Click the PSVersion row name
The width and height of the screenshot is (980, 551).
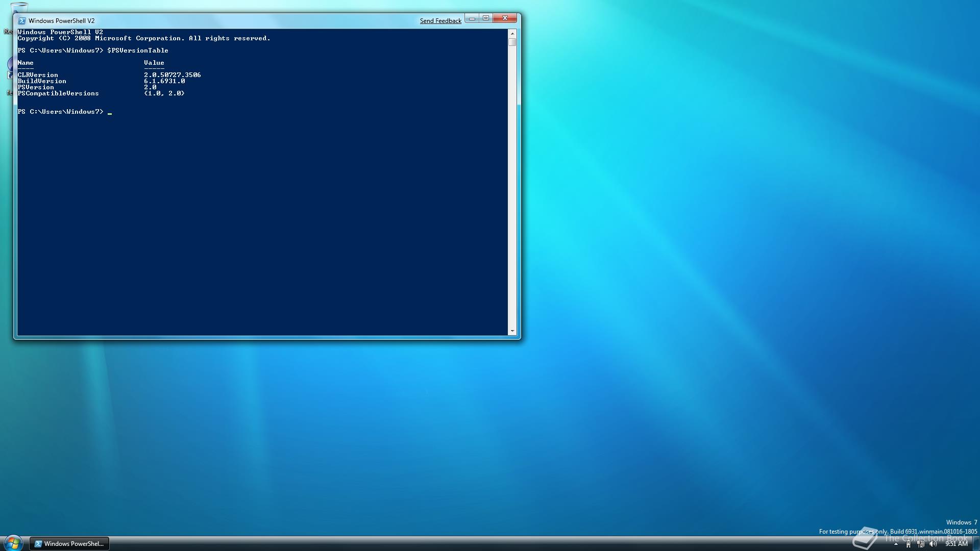pyautogui.click(x=36, y=87)
